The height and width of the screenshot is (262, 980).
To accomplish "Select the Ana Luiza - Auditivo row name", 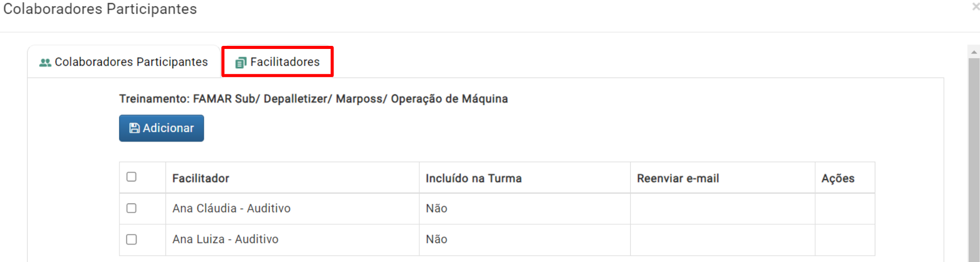I will (x=225, y=239).
